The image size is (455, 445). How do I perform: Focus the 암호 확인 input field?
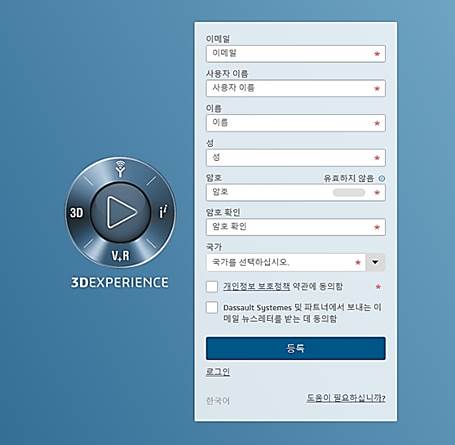[x=296, y=227]
